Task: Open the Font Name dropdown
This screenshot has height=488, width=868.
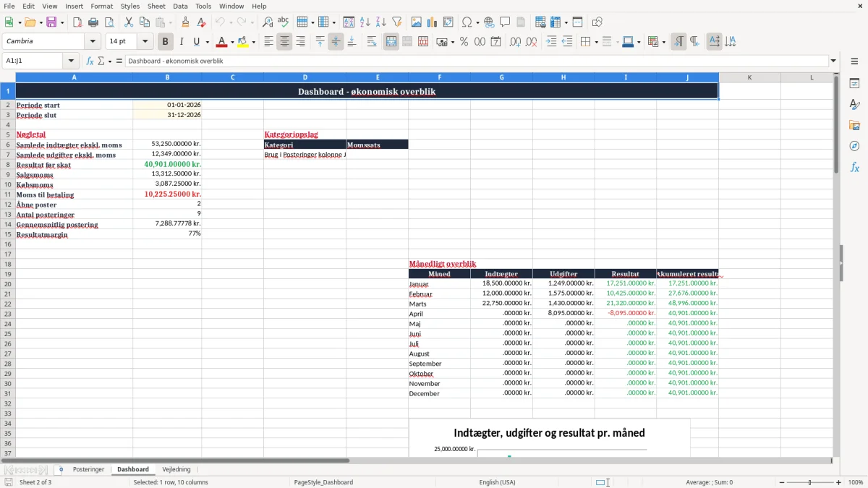Action: pos(93,42)
